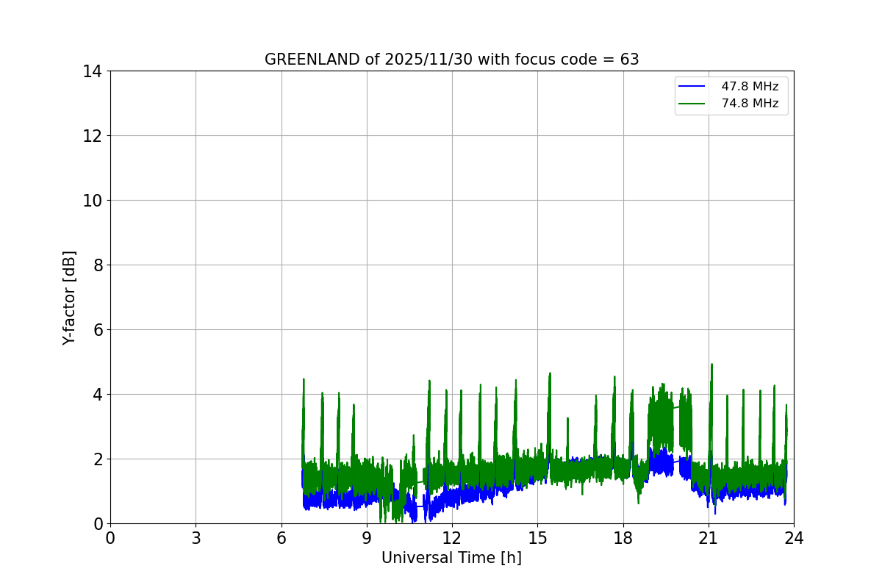Click the y-axis tick label 6
This screenshot has height=588, width=882.
(x=98, y=330)
